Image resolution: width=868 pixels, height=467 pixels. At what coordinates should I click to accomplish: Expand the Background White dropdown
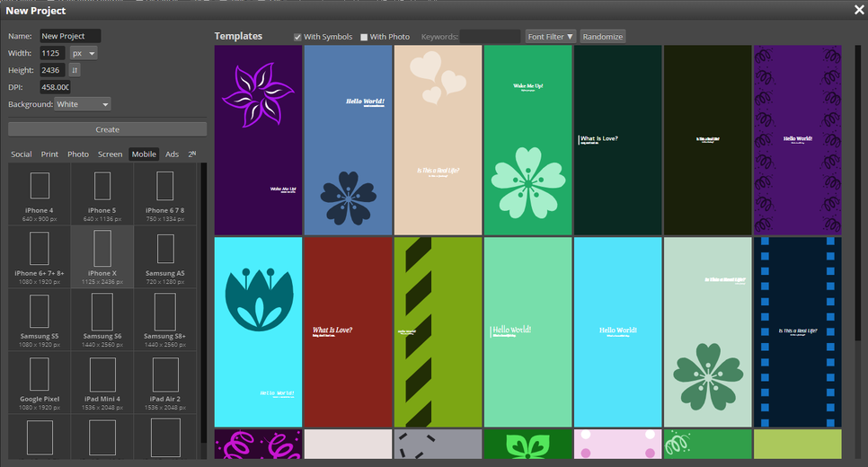pos(83,104)
